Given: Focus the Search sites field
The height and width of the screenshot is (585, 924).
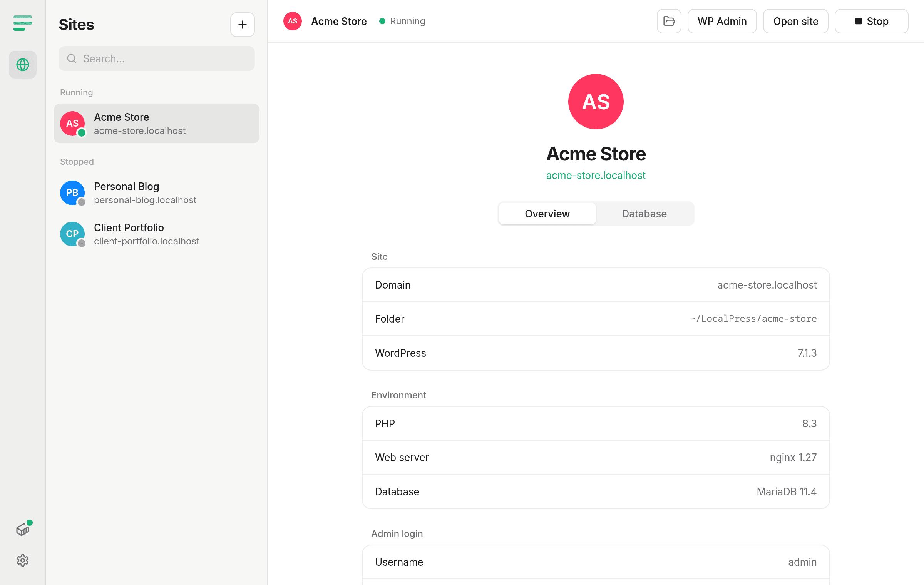Looking at the screenshot, I should pos(157,58).
